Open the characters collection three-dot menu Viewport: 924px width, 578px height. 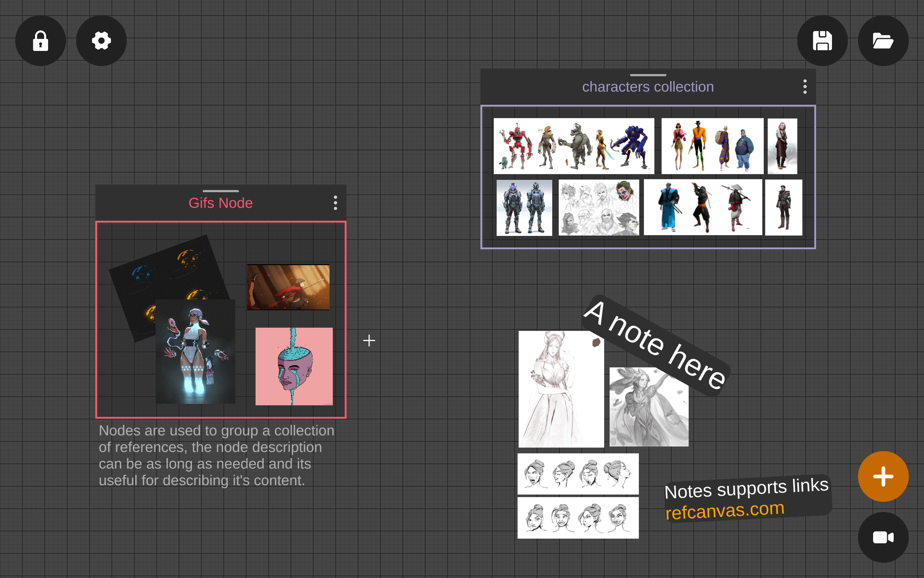805,87
